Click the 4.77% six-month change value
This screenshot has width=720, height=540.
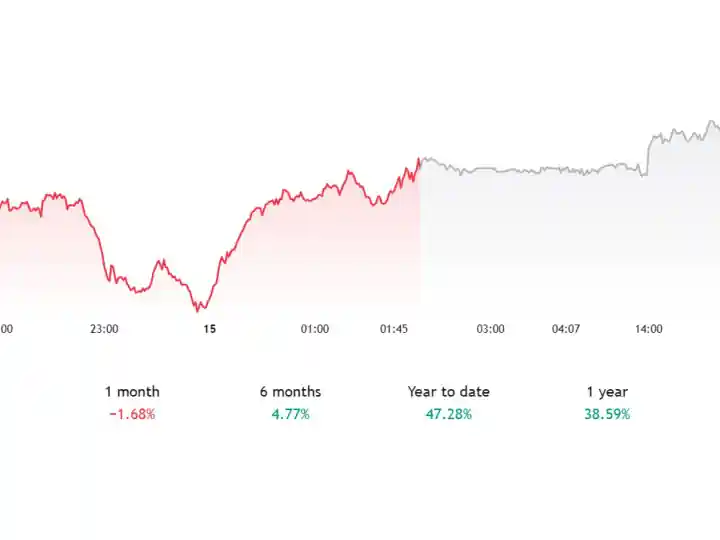click(290, 414)
